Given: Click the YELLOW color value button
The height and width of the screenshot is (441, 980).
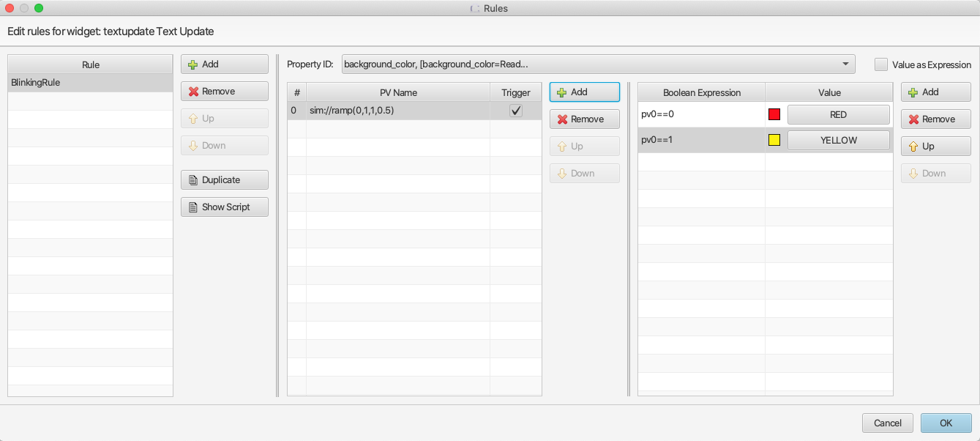Looking at the screenshot, I should coord(838,140).
